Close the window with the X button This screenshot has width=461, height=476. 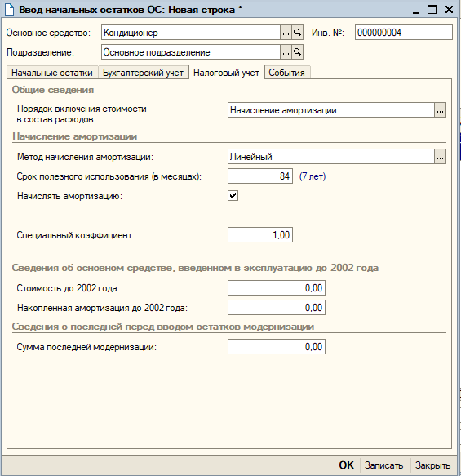point(449,10)
